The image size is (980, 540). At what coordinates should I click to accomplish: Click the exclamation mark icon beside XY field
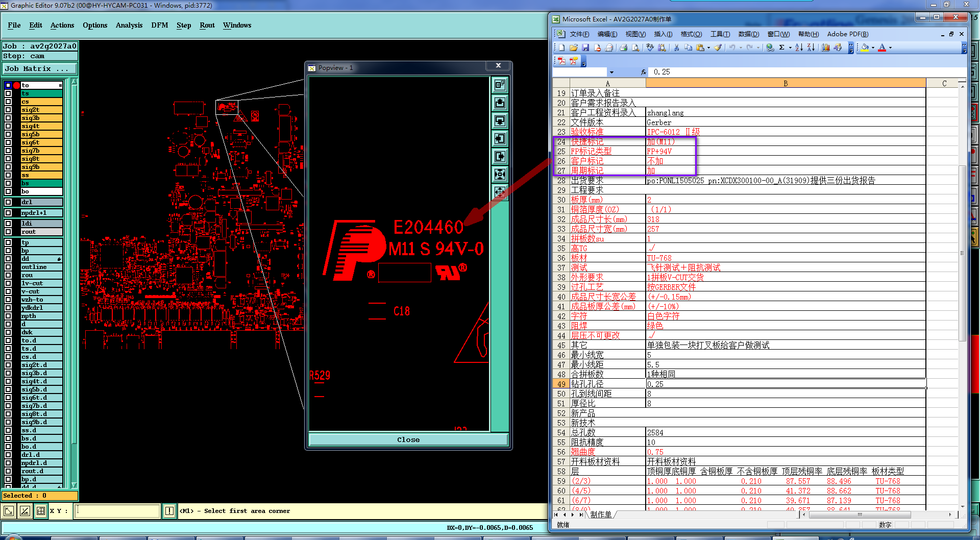coord(169,511)
